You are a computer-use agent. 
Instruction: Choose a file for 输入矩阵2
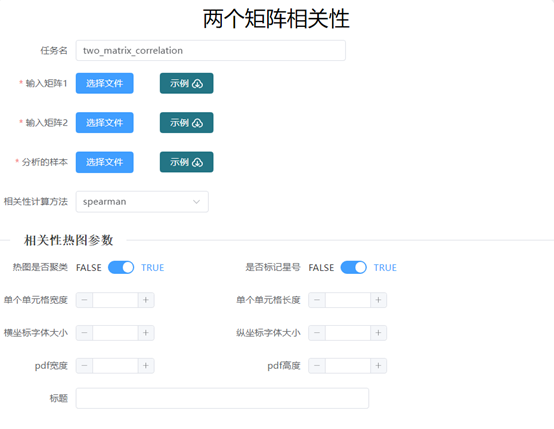tap(105, 123)
